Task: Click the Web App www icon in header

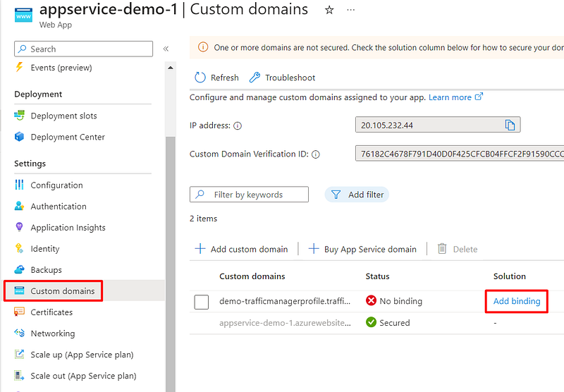Action: pos(23,16)
